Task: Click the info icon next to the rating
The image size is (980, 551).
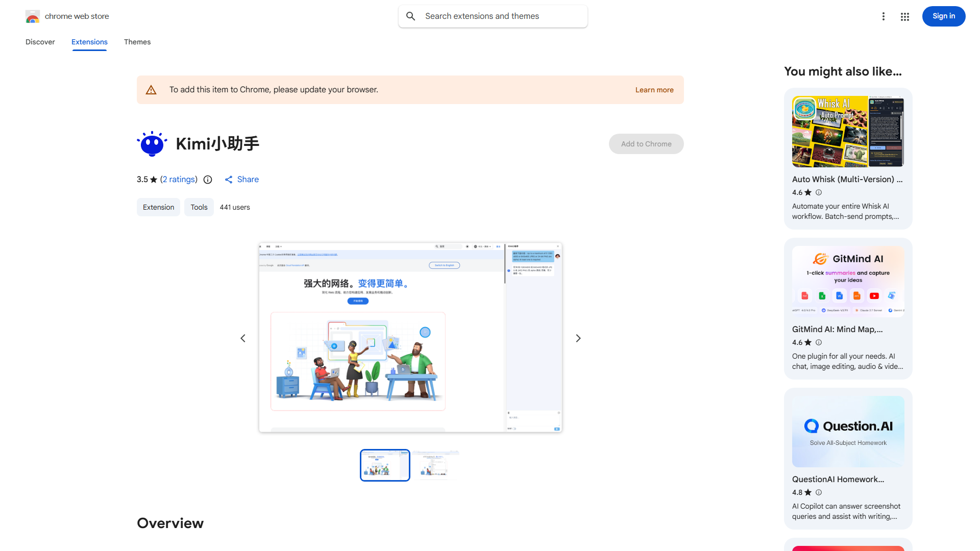Action: pyautogui.click(x=207, y=180)
